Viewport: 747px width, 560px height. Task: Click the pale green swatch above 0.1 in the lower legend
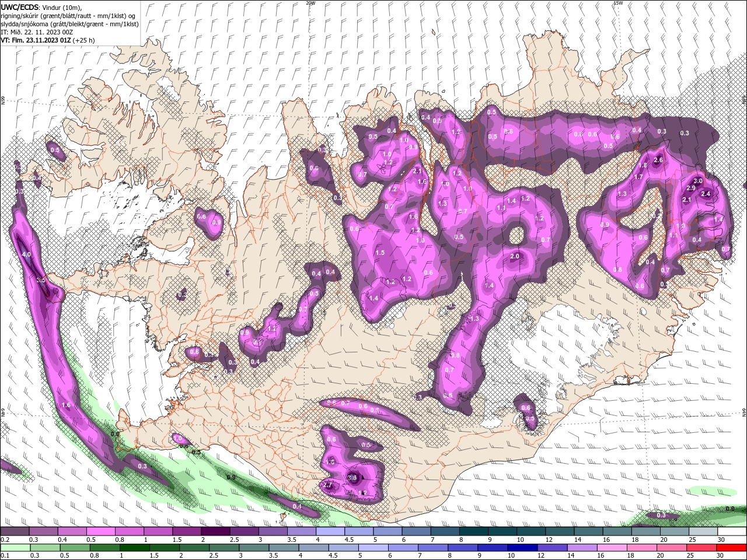click(15, 548)
